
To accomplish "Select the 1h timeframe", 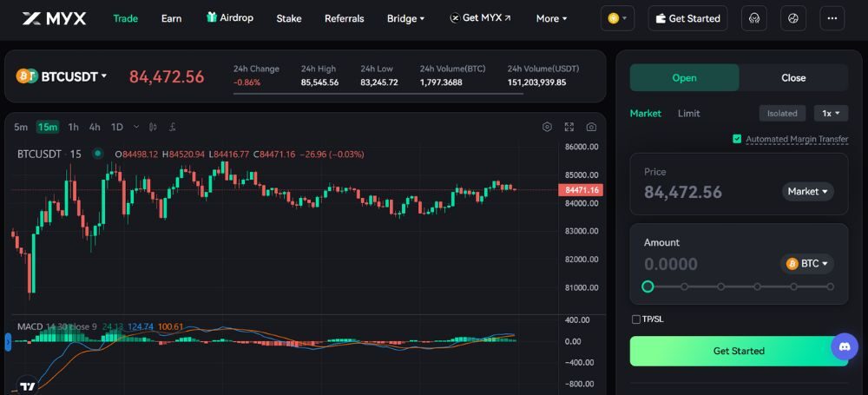I will (x=73, y=127).
